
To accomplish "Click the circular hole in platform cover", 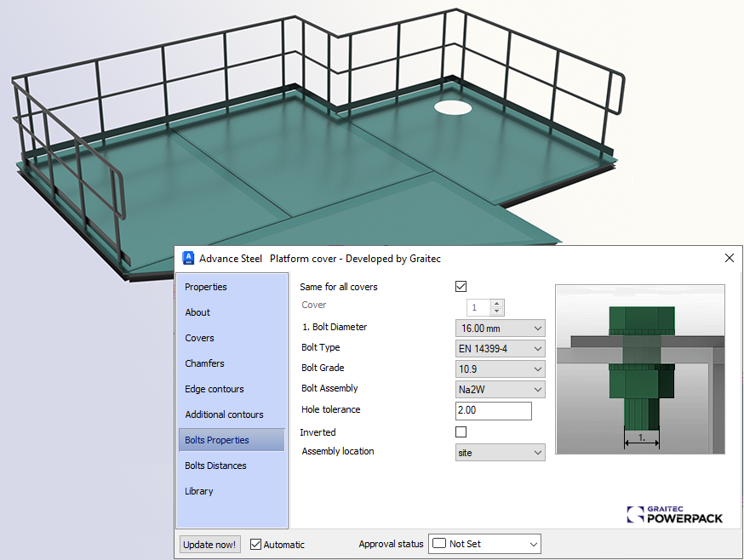I will click(x=453, y=108).
